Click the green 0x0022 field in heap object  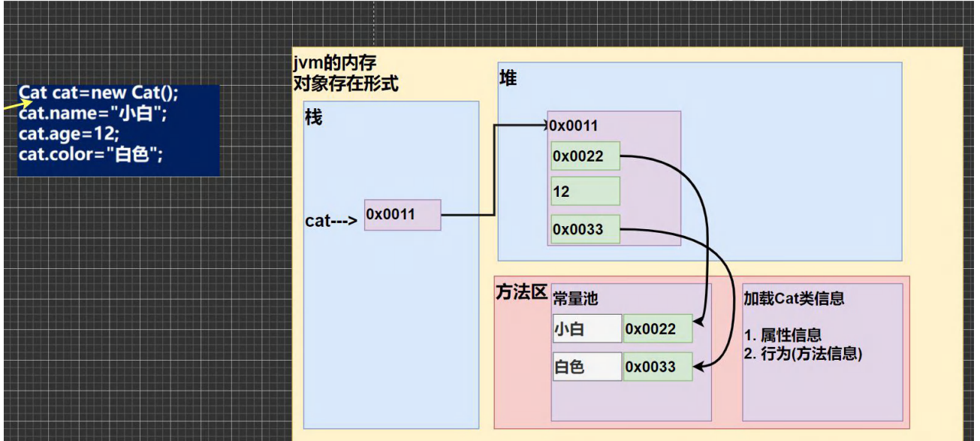(x=585, y=156)
